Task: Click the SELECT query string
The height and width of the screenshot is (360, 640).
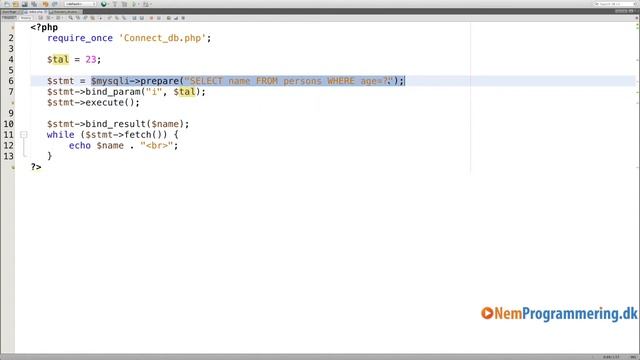Action: tap(289, 81)
